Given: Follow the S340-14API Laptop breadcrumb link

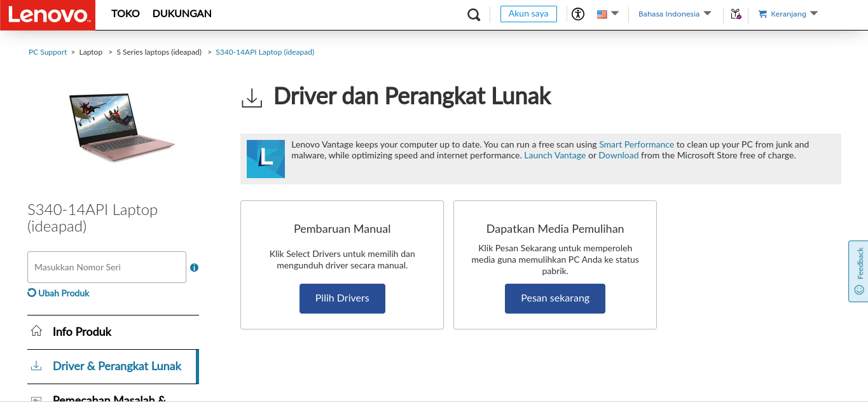Looking at the screenshot, I should click(x=265, y=52).
